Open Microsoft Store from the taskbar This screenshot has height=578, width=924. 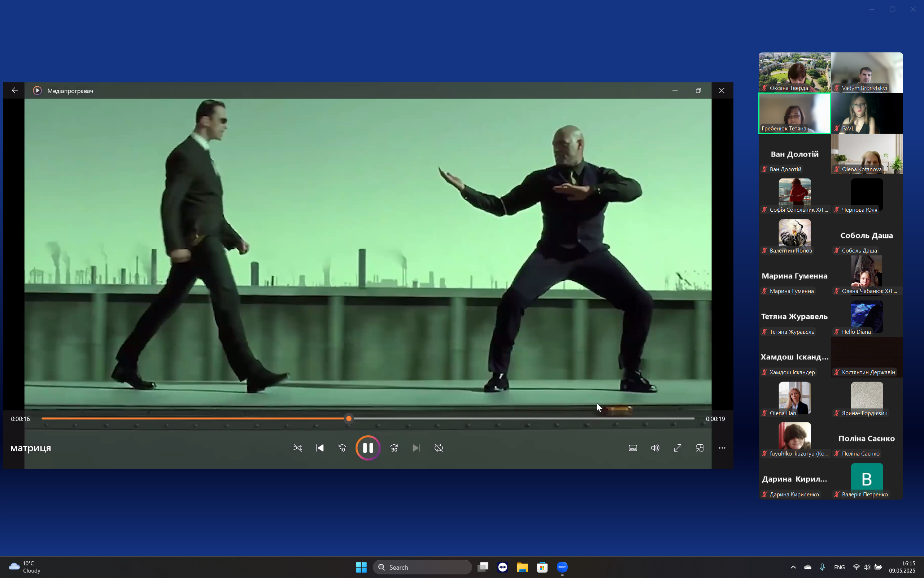542,567
